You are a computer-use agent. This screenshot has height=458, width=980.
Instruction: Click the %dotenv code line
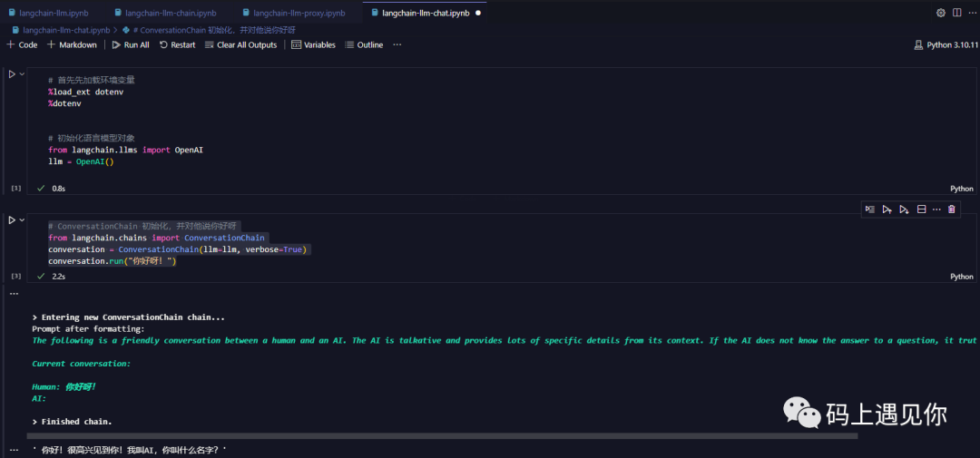click(64, 103)
